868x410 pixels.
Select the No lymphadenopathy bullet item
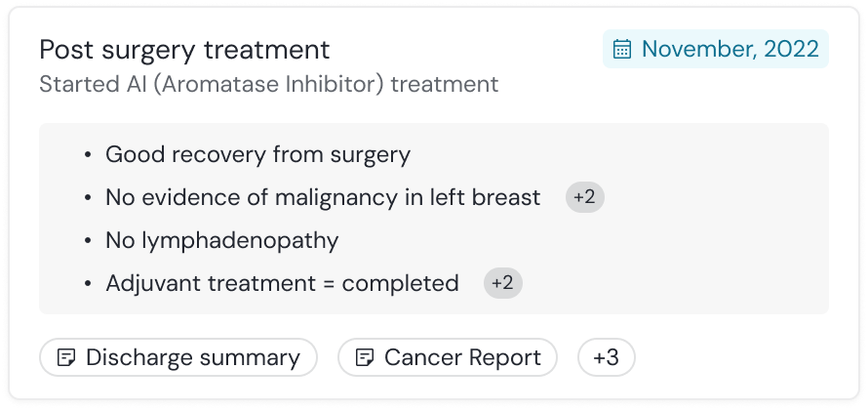[222, 240]
